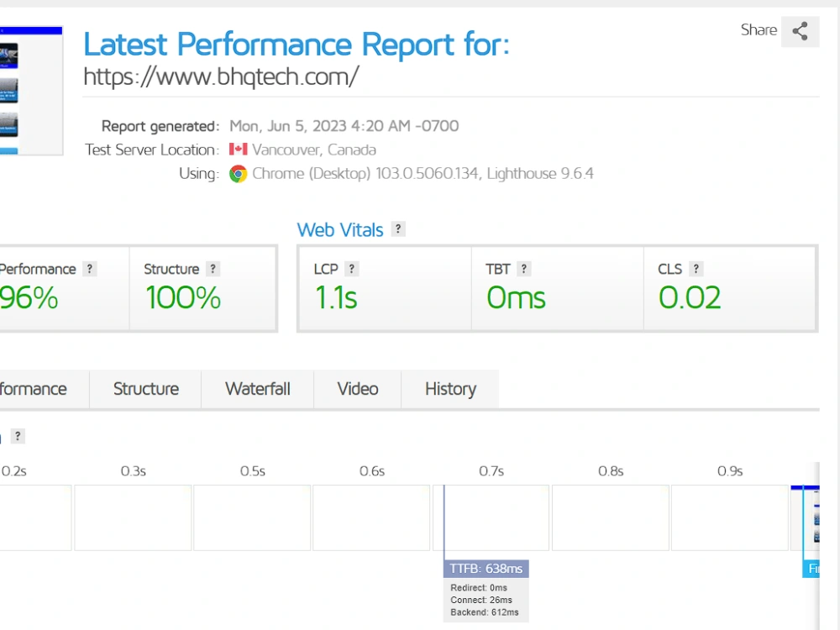The width and height of the screenshot is (840, 630).
Task: Switch to the Structure tab
Action: (x=145, y=389)
